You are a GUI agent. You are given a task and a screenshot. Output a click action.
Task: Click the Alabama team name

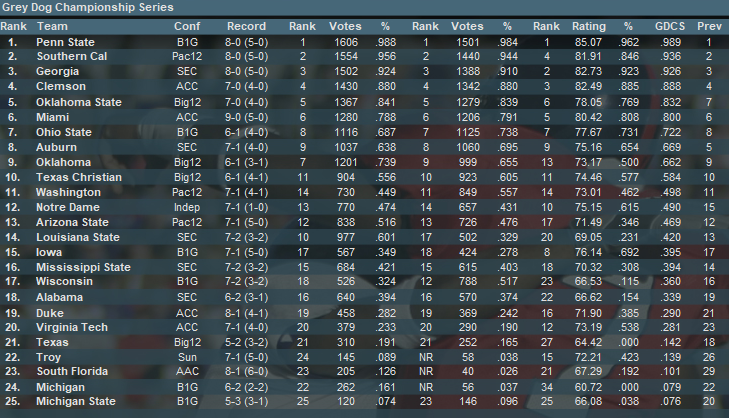[x=60, y=298]
